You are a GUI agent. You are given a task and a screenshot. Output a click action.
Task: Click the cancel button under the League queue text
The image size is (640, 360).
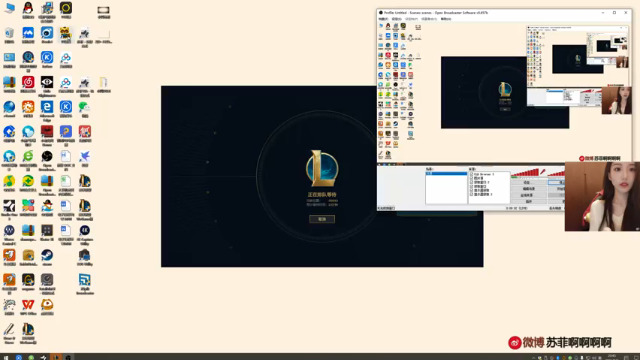322,219
